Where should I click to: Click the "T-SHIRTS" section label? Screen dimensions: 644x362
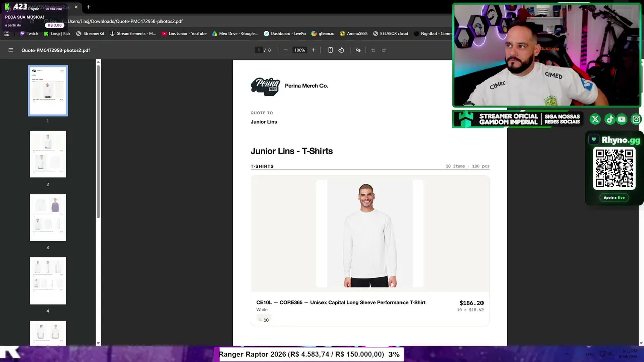262,166
